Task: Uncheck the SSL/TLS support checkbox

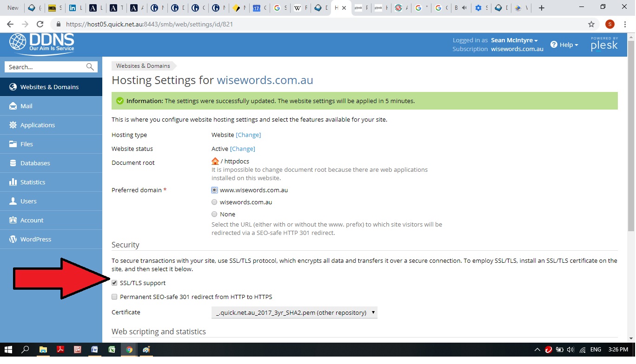Action: click(114, 283)
